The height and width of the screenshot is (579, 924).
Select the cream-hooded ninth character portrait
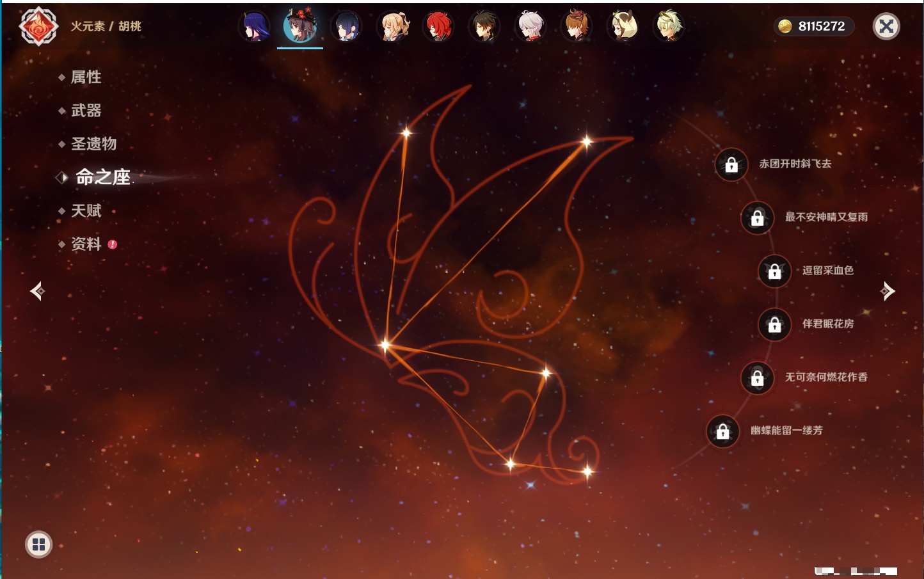point(623,26)
